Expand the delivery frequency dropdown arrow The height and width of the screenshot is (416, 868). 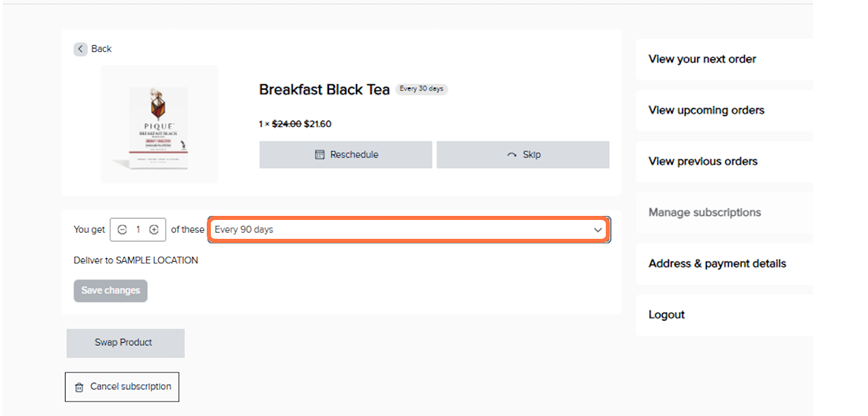[598, 230]
